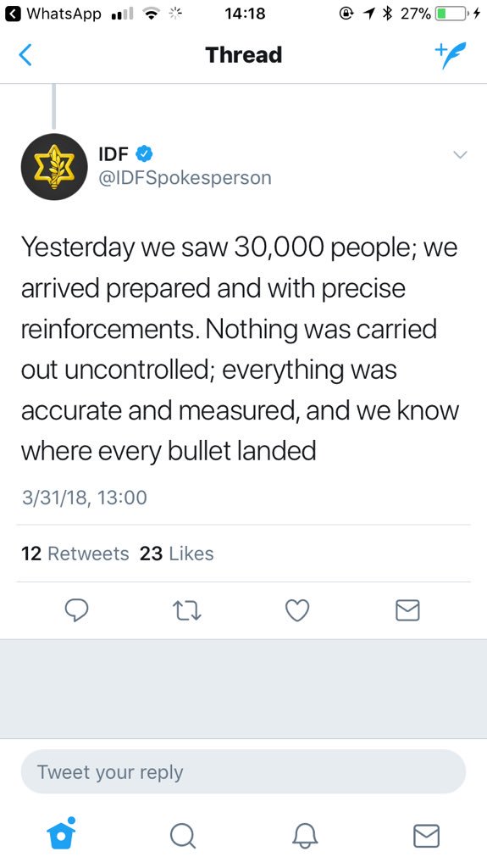This screenshot has width=487, height=868.
Task: Switch to the Home tab
Action: (x=61, y=833)
